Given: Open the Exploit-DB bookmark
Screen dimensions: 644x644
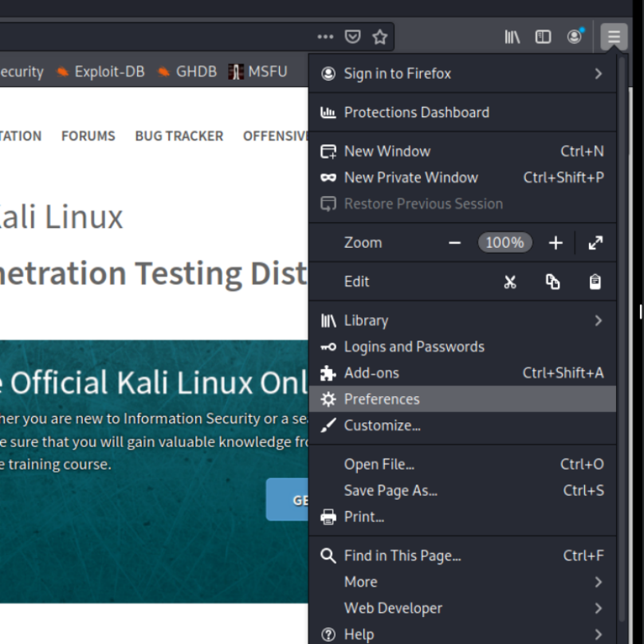Looking at the screenshot, I should [x=100, y=72].
